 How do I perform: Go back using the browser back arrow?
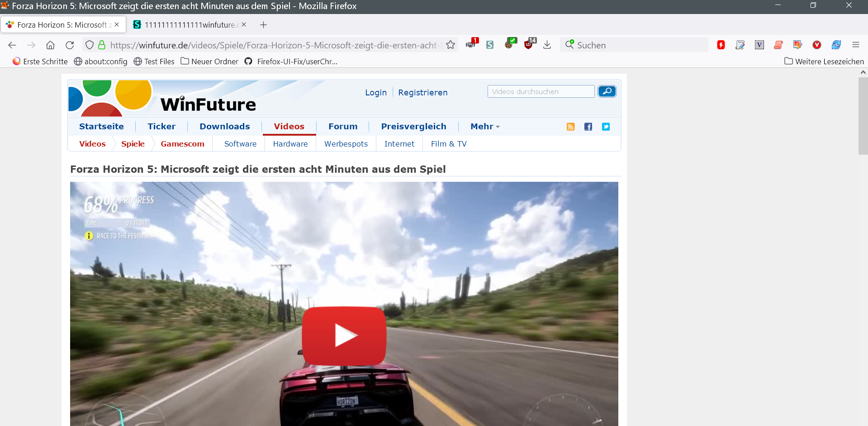tap(12, 45)
